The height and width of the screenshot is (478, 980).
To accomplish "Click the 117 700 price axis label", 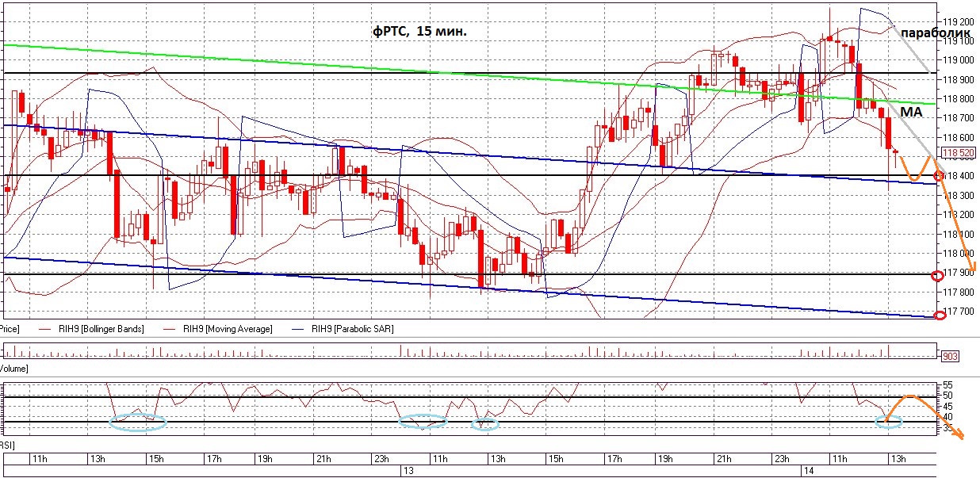I will [958, 312].
